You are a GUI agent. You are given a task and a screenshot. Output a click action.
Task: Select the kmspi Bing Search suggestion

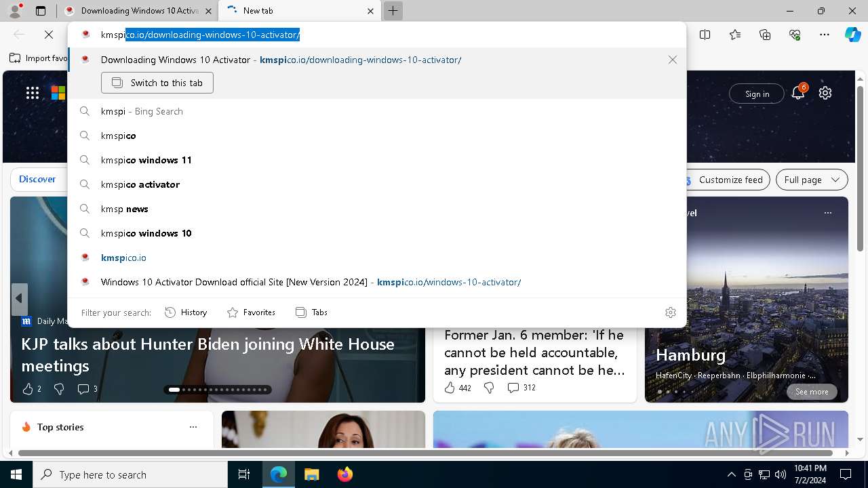(377, 111)
